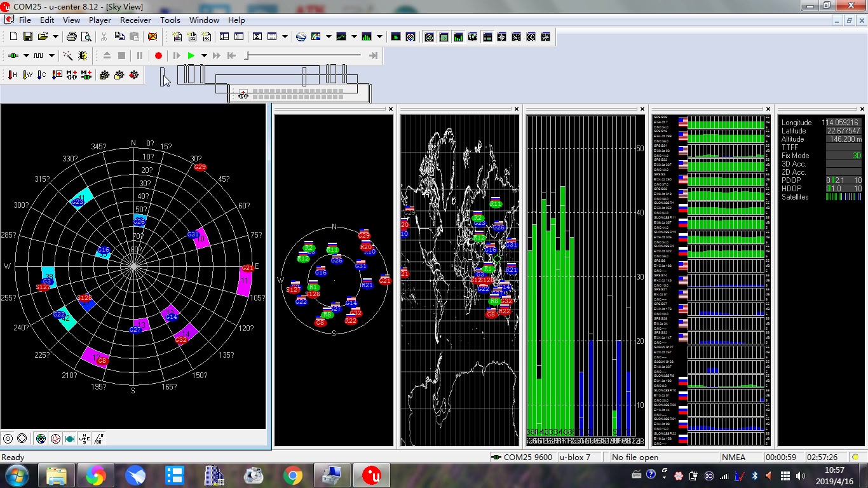Click the Debug Messages bug icon

point(83,56)
